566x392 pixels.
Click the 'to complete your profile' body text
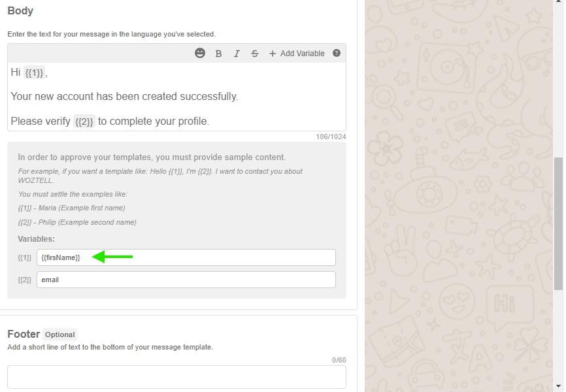(x=154, y=122)
